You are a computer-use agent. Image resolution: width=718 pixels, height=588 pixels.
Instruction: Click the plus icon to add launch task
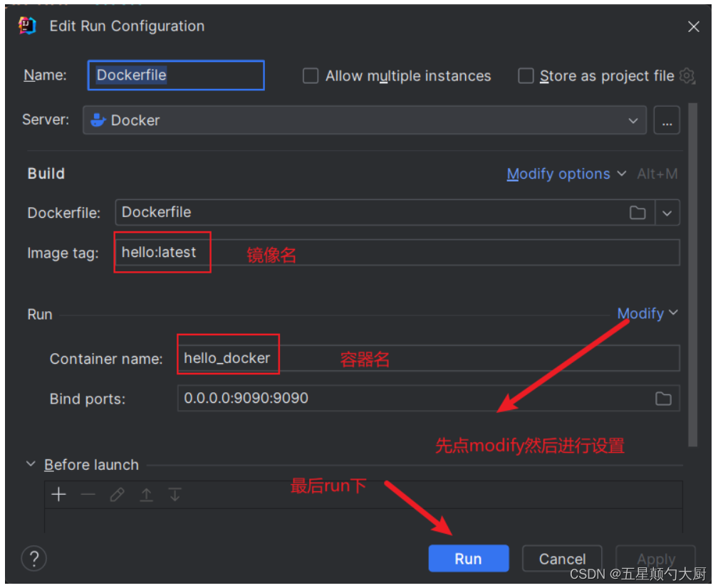click(x=58, y=494)
